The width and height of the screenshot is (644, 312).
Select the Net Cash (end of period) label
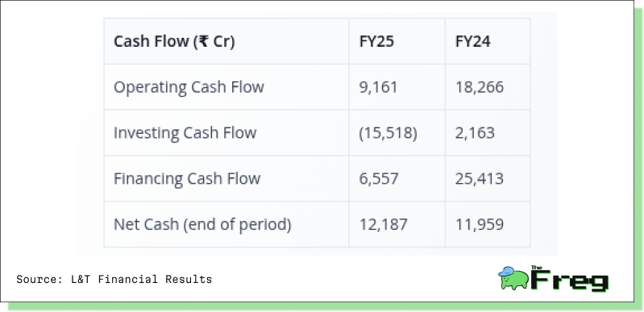pos(202,224)
